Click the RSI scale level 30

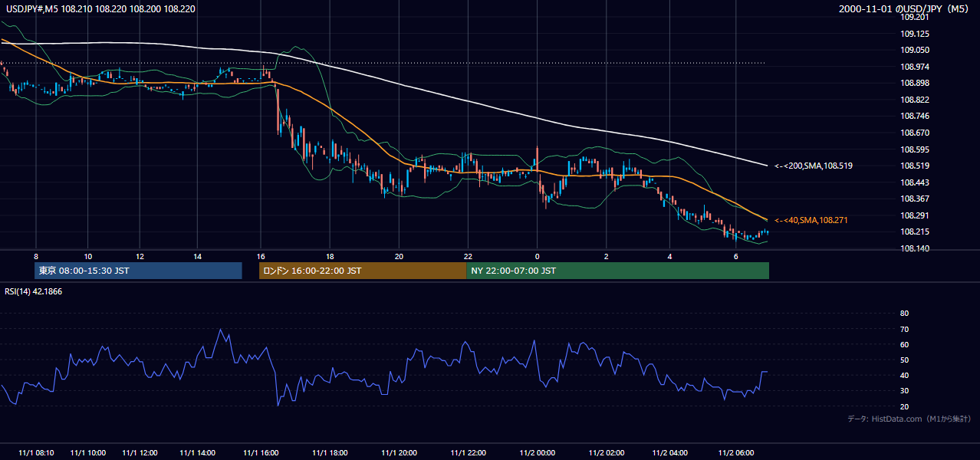(904, 390)
